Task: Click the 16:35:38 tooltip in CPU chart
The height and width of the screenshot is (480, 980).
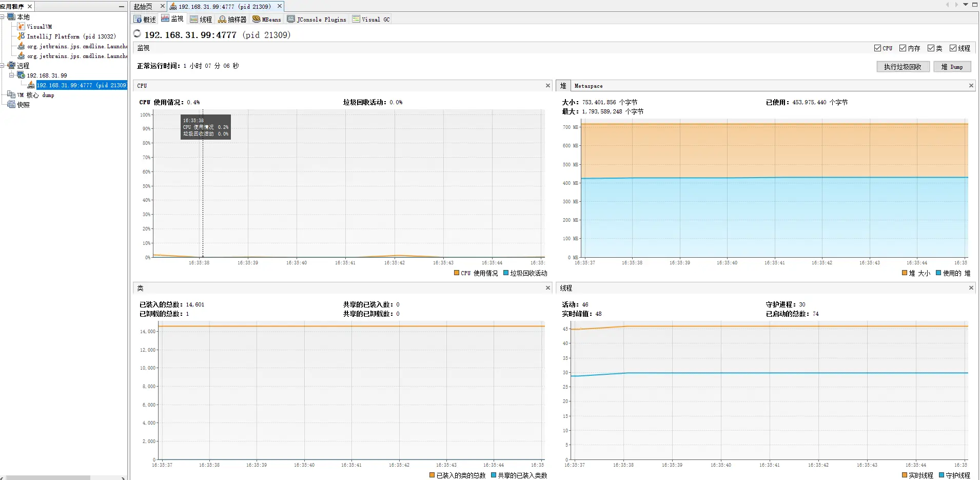Action: (206, 127)
